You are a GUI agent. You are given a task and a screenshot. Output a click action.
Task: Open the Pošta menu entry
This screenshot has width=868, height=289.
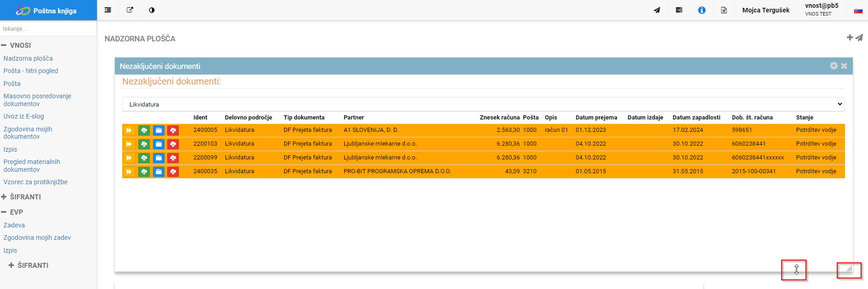(12, 84)
